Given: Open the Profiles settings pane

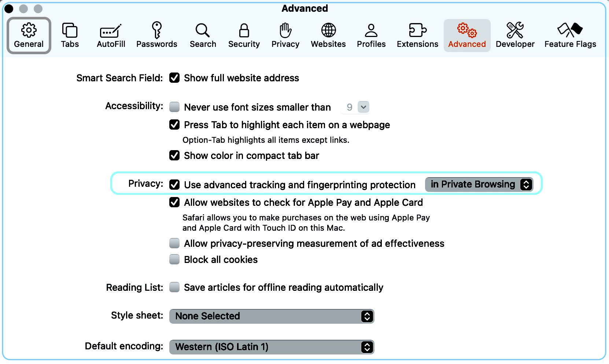Looking at the screenshot, I should (x=371, y=36).
